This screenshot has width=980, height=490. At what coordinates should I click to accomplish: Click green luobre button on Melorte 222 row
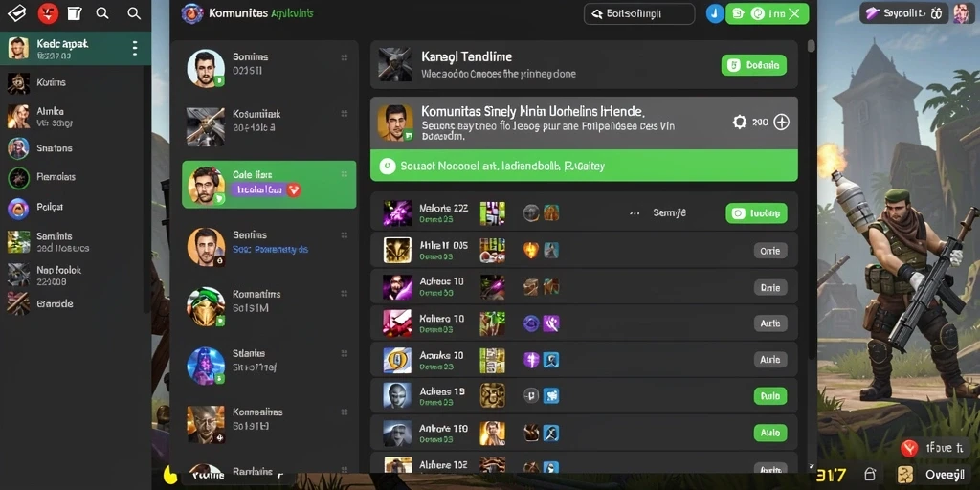[x=756, y=213]
